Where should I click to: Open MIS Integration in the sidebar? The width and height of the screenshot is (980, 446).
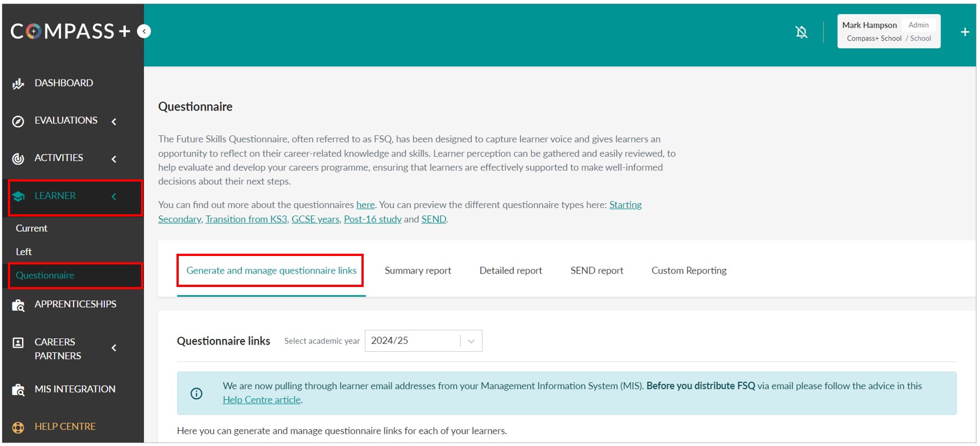click(x=75, y=389)
